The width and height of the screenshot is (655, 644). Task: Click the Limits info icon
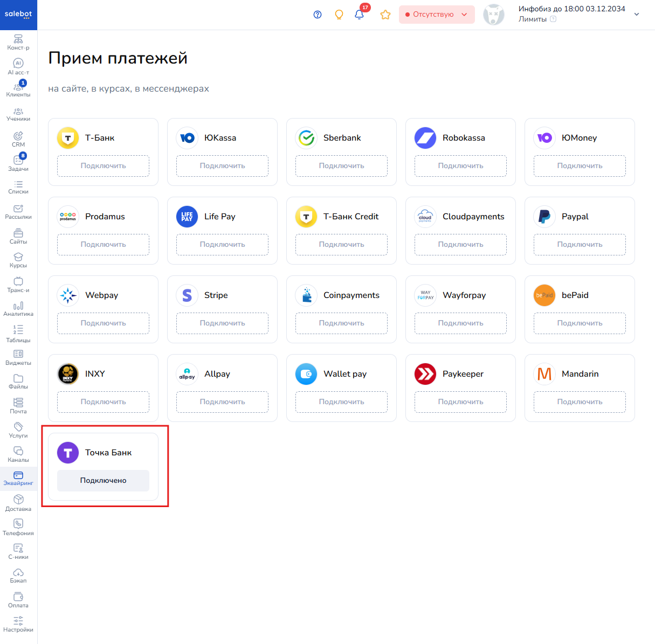[x=553, y=19]
